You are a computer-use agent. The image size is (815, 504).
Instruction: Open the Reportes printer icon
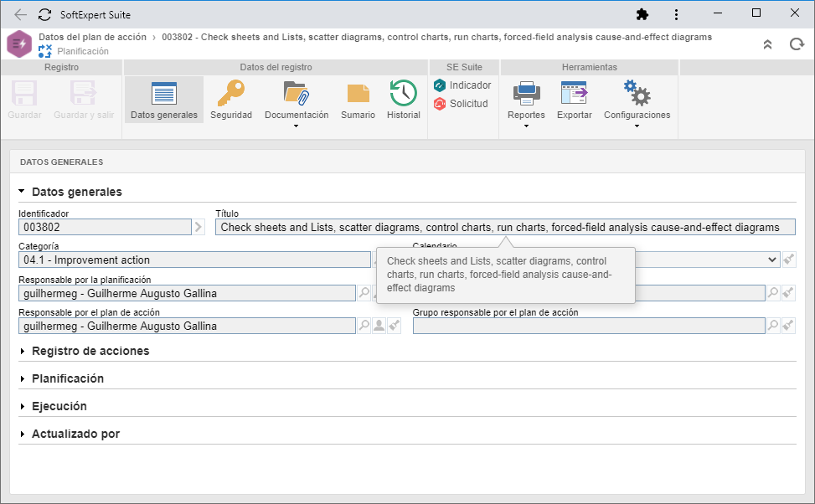tap(527, 94)
